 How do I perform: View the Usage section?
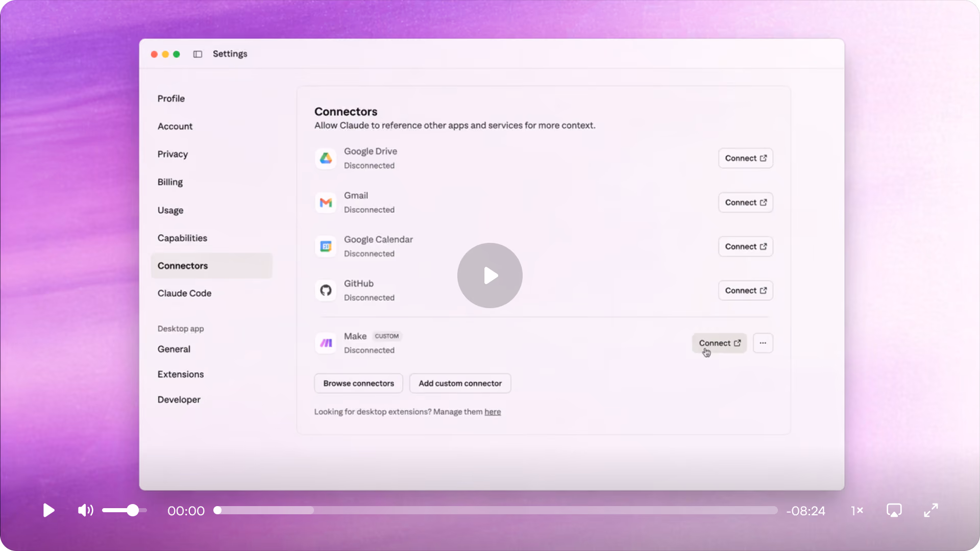click(x=170, y=210)
